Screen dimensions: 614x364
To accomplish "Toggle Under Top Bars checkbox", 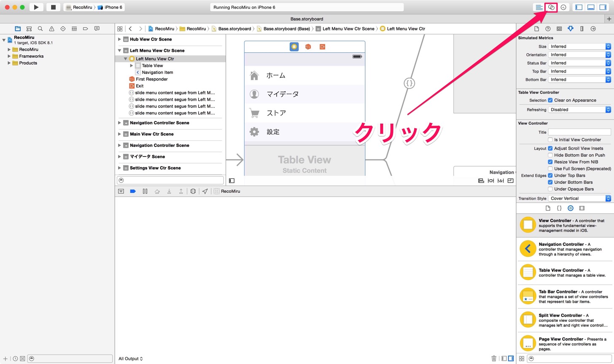I will tap(550, 175).
